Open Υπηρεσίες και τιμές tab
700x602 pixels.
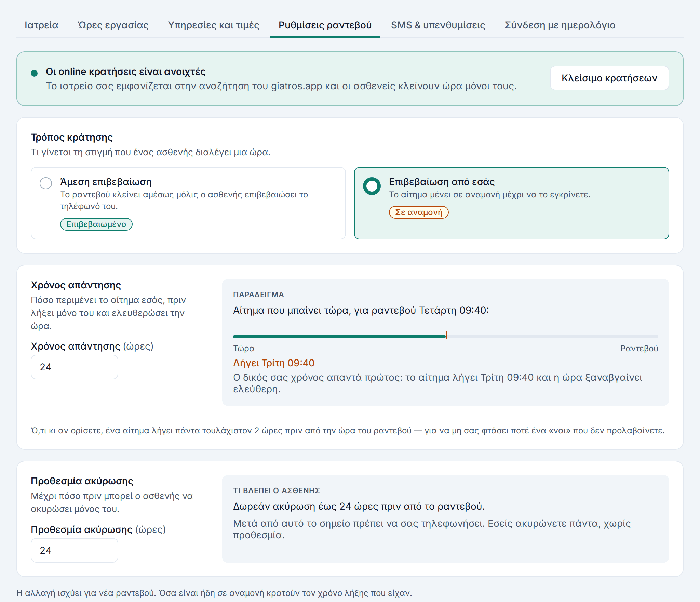point(214,25)
